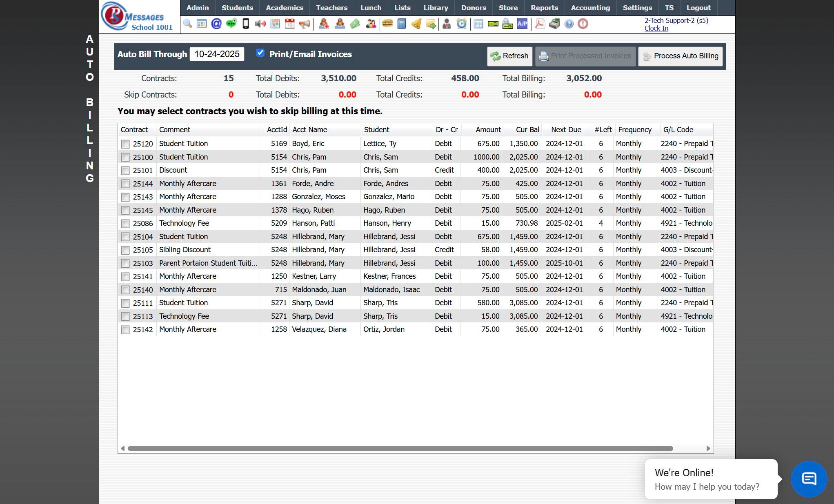This screenshot has height=504, width=834.
Task: Tick checkbox for contract 25142
Action: coord(125,330)
